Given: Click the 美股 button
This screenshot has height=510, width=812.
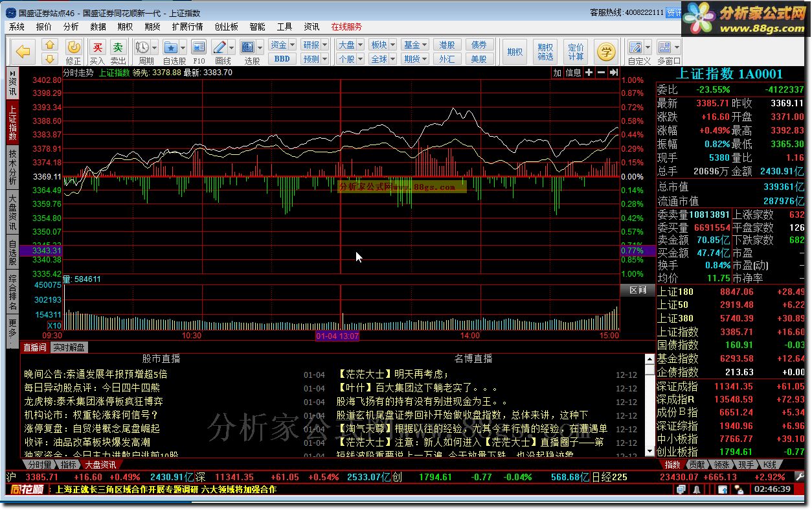Looking at the screenshot, I should click(x=479, y=59).
